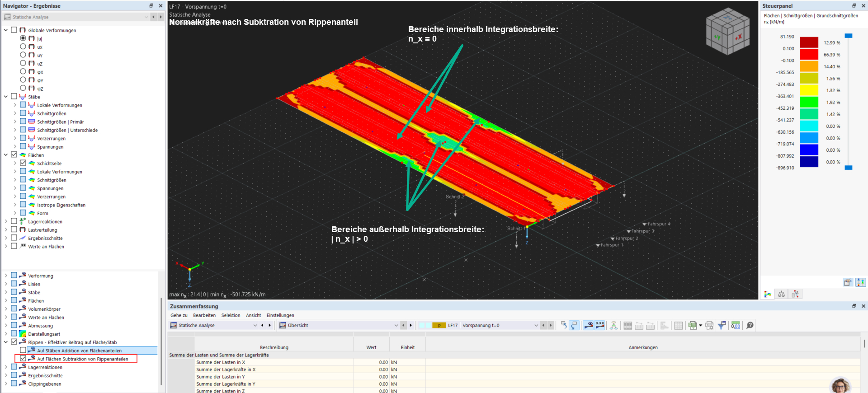Click the hierarchy diagram icon in results toolbar
Screen dimensions: 868x393
[x=613, y=325]
